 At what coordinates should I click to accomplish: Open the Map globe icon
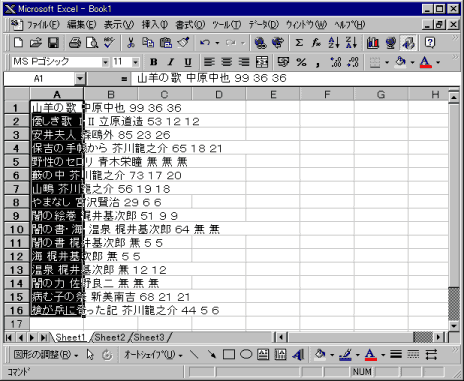tap(390, 43)
